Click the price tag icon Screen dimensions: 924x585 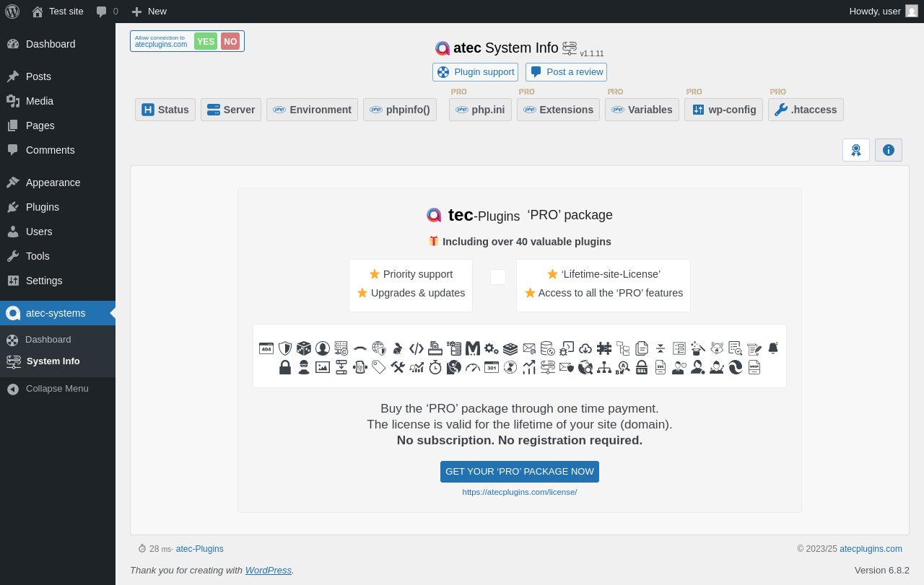tap(379, 367)
